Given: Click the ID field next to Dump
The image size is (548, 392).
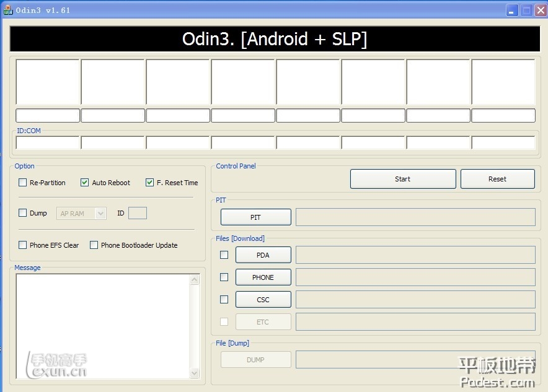Looking at the screenshot, I should (138, 214).
